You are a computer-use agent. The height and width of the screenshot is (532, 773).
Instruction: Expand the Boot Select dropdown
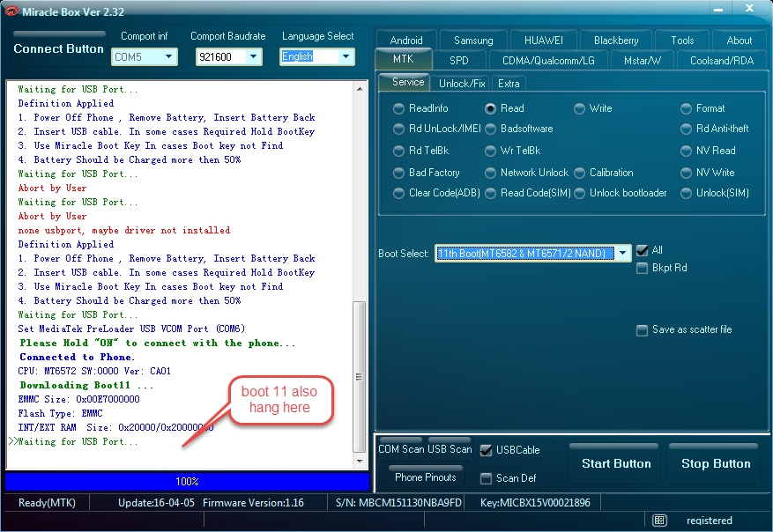(622, 253)
